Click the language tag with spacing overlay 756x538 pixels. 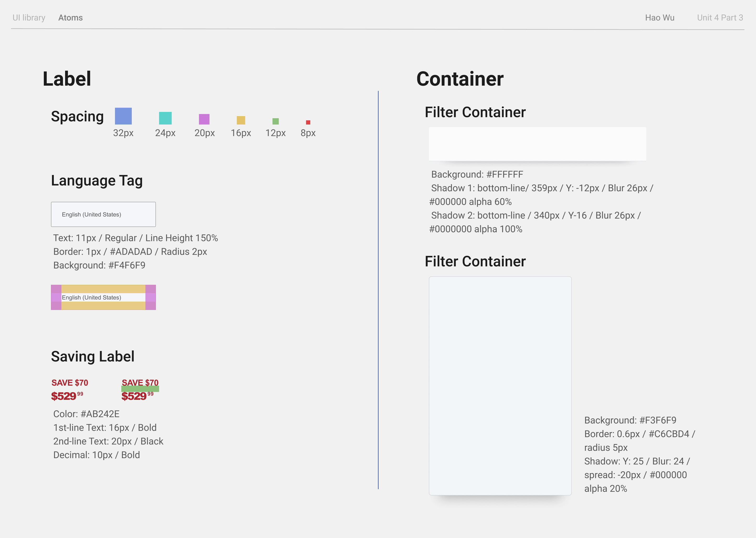pyautogui.click(x=103, y=297)
